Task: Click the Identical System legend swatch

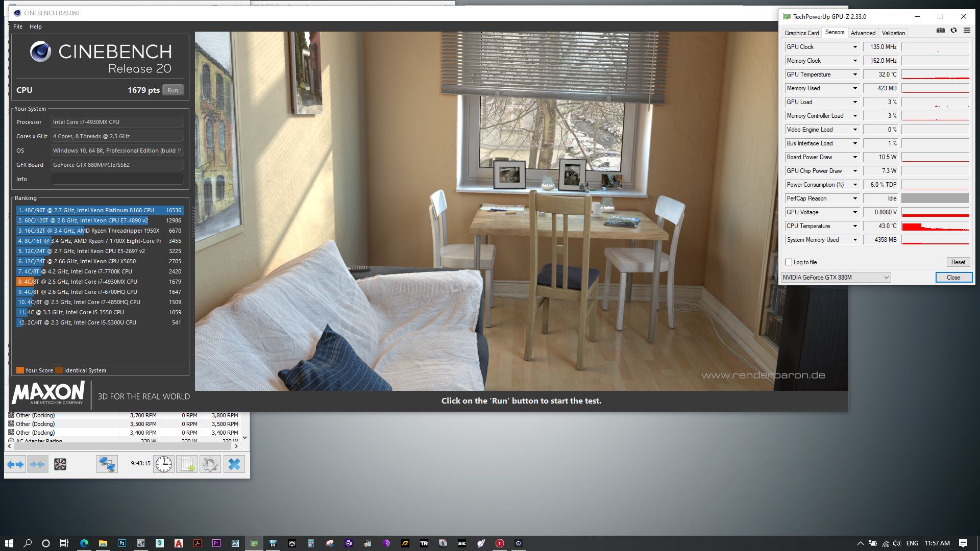Action: (59, 370)
